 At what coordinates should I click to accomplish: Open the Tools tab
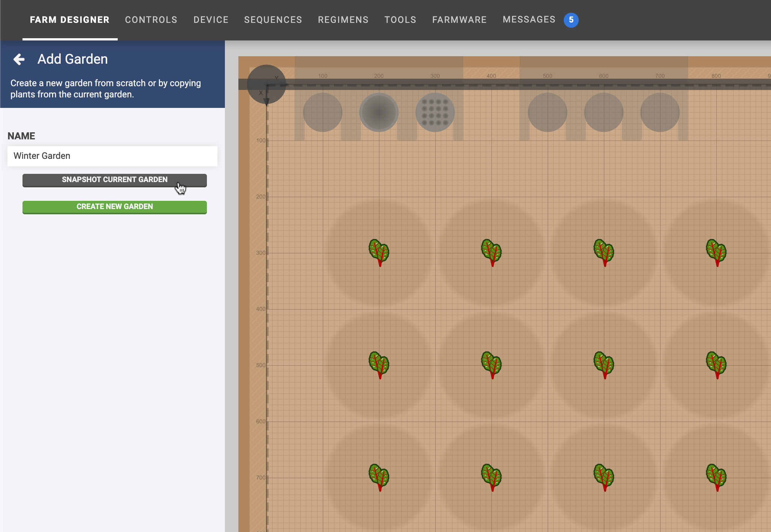click(x=400, y=20)
